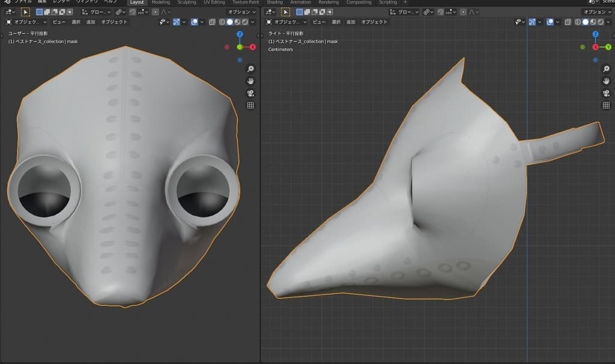The height and width of the screenshot is (364, 615).
Task: Toggle overlays display in right viewport
Action: point(551,22)
